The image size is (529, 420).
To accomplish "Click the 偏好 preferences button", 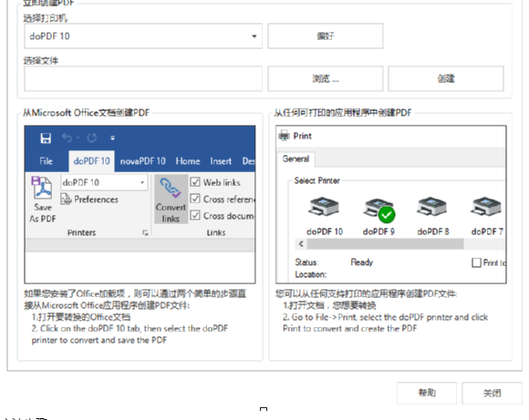I will (326, 36).
